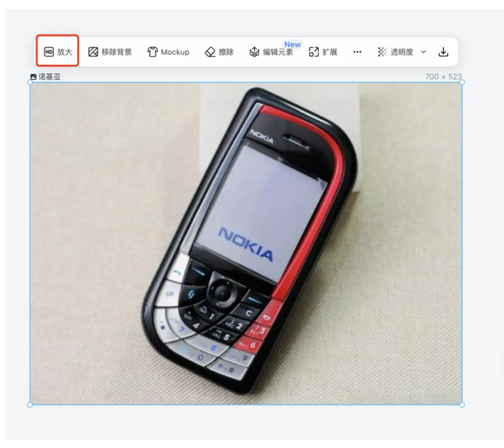Download the image with the download icon
The width and height of the screenshot is (504, 448).
[443, 52]
